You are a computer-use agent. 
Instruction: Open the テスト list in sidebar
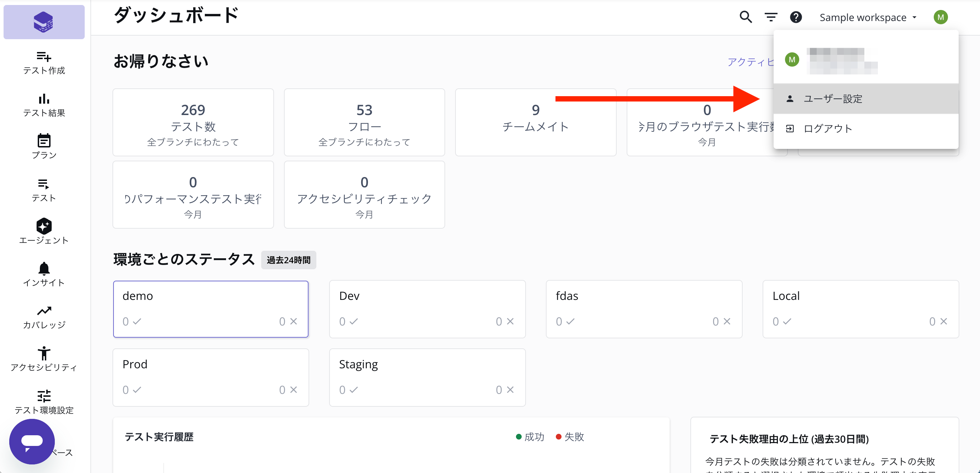[x=44, y=190]
